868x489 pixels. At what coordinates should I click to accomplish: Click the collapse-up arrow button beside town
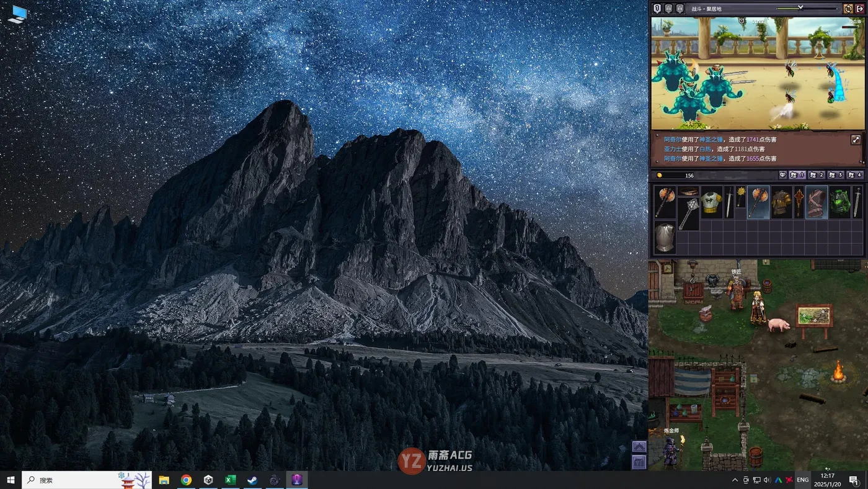tap(639, 447)
